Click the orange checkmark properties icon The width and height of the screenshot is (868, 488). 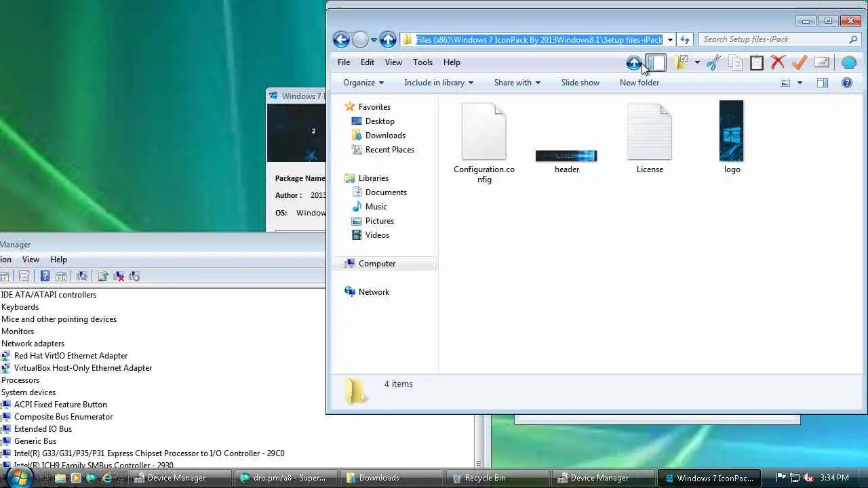pyautogui.click(x=800, y=63)
